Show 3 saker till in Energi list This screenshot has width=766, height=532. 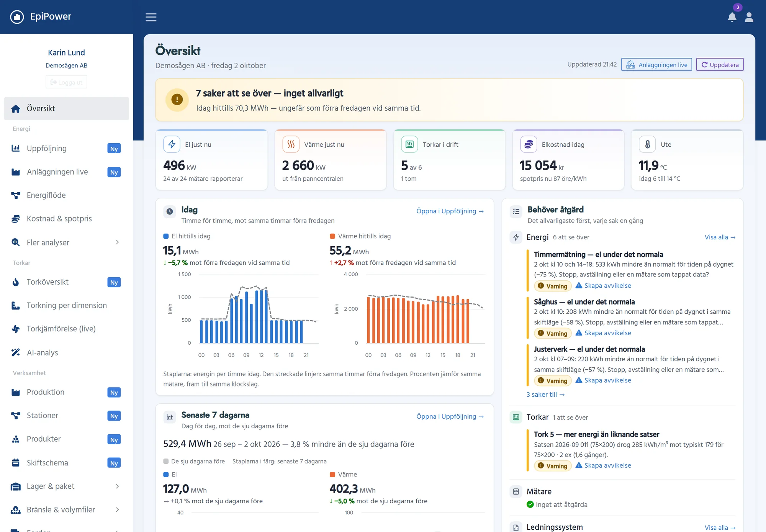pyautogui.click(x=545, y=394)
